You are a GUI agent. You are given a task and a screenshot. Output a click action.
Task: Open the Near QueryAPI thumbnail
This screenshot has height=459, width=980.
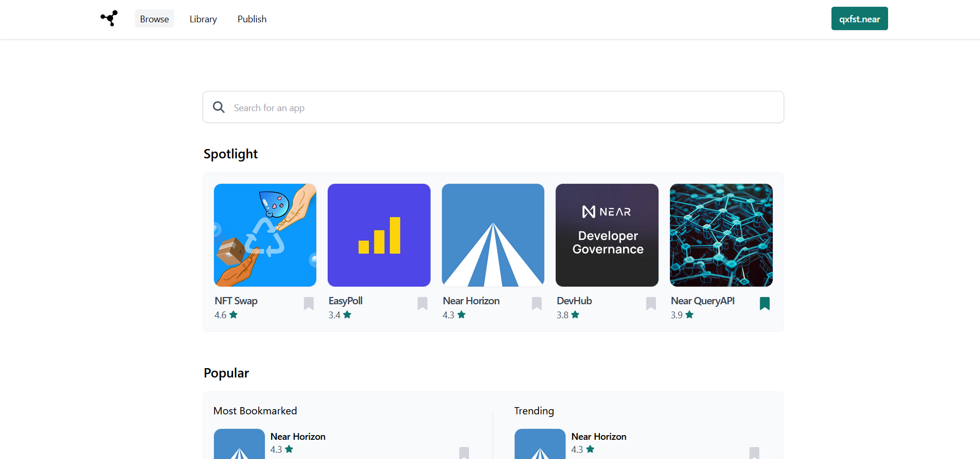[x=721, y=235]
